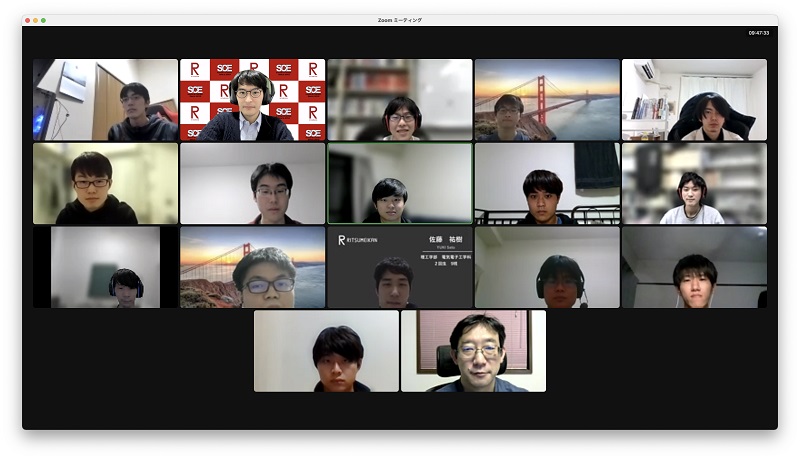Screen dimensions: 800x459
Task: Select the green-bordered active speaker tile
Action: (x=400, y=183)
